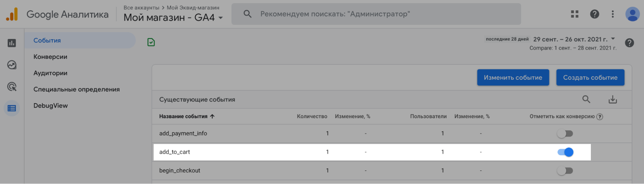Open the Configure list sidebar icon
644x184 pixels.
coord(12,108)
